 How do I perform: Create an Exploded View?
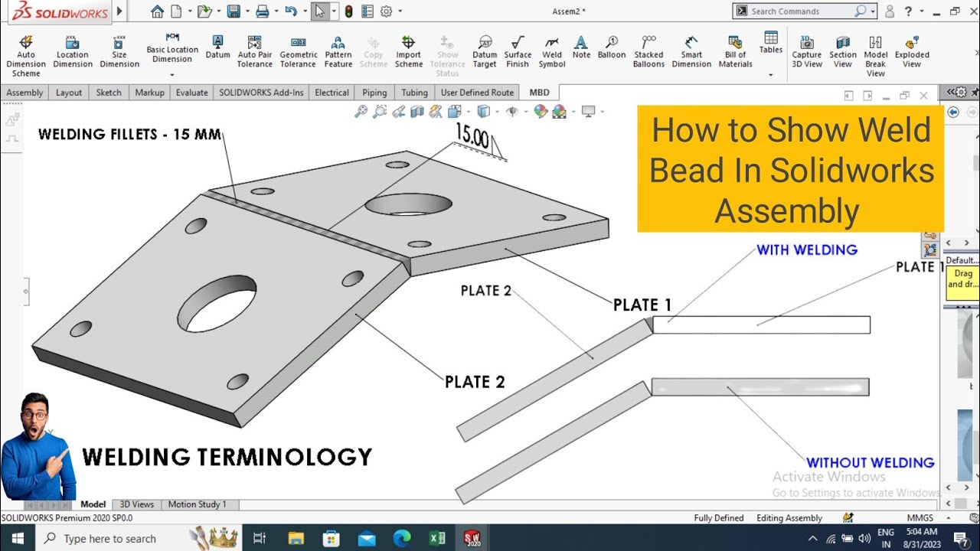point(912,52)
